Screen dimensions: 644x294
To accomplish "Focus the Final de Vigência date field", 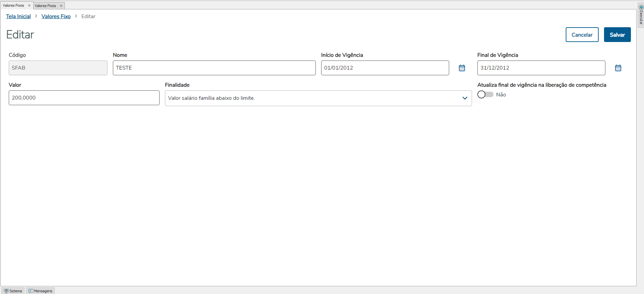I will tap(541, 68).
